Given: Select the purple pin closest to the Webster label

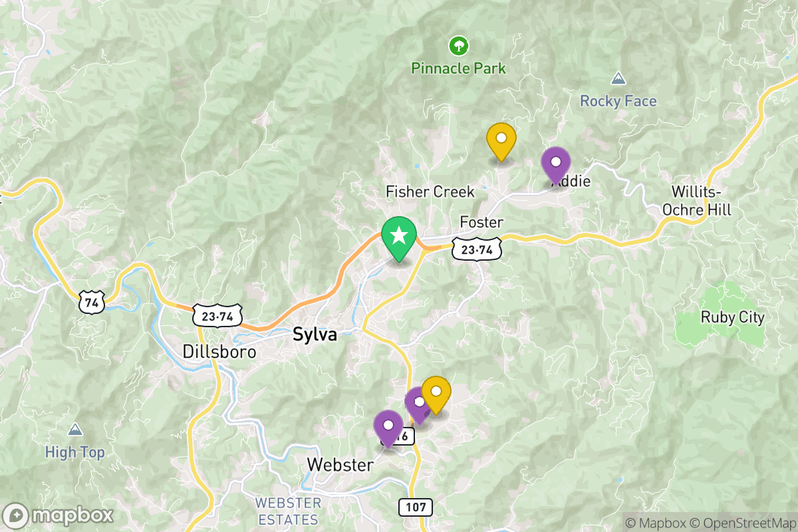Looking at the screenshot, I should click(388, 429).
